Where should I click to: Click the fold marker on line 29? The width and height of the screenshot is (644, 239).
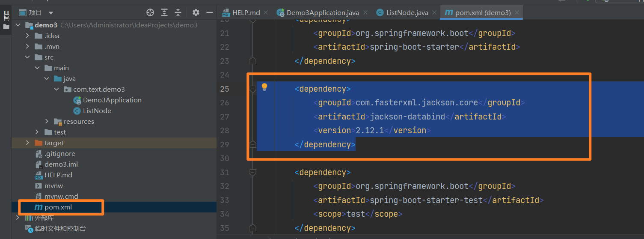(x=253, y=144)
